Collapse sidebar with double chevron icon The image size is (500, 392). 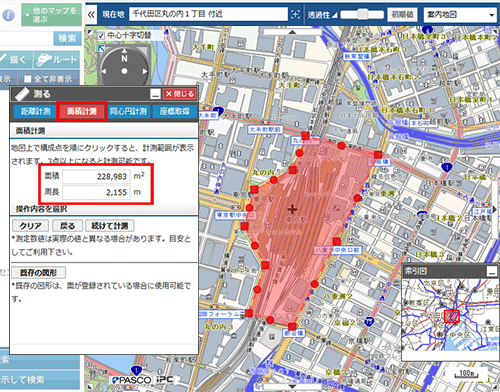point(91,14)
